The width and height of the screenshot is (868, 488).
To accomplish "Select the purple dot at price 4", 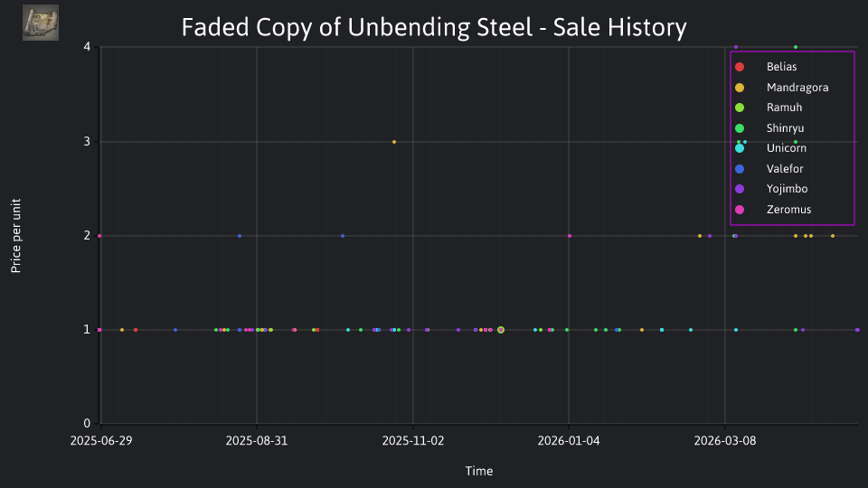I will tap(736, 48).
